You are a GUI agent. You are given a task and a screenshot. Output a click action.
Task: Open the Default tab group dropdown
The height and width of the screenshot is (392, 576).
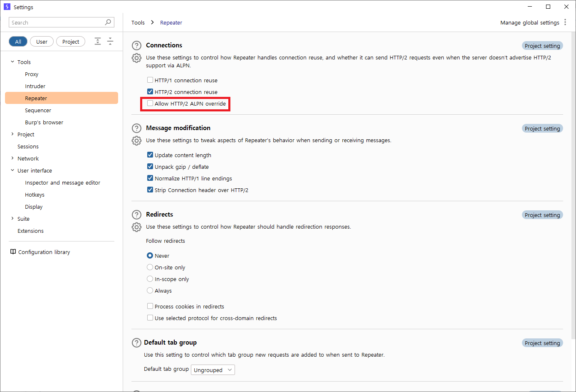click(213, 370)
